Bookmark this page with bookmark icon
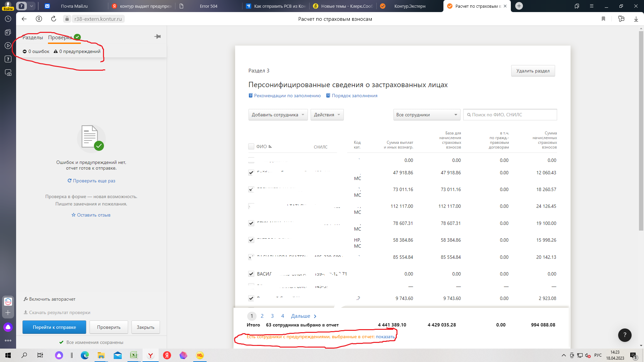Image resolution: width=644 pixels, height=362 pixels. coord(603,19)
